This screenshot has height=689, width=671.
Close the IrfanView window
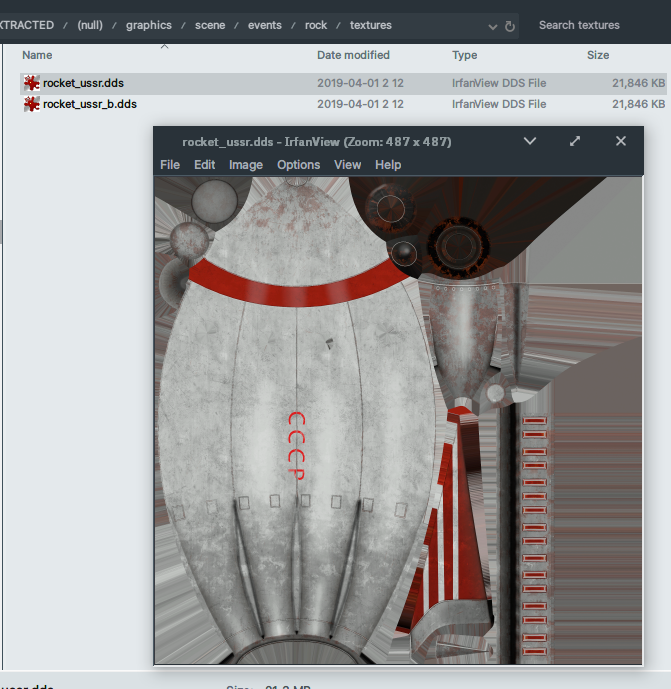click(x=620, y=141)
